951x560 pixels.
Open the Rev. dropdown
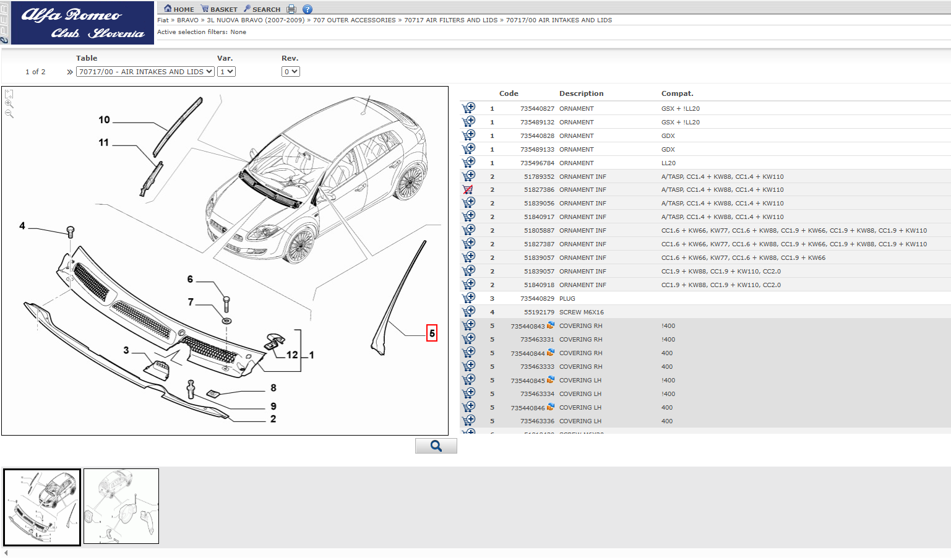coord(291,72)
